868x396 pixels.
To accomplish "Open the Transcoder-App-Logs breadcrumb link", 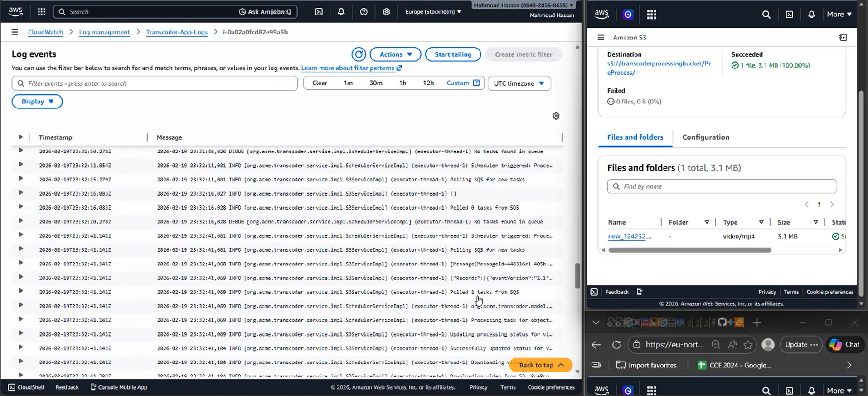I will 177,32.
